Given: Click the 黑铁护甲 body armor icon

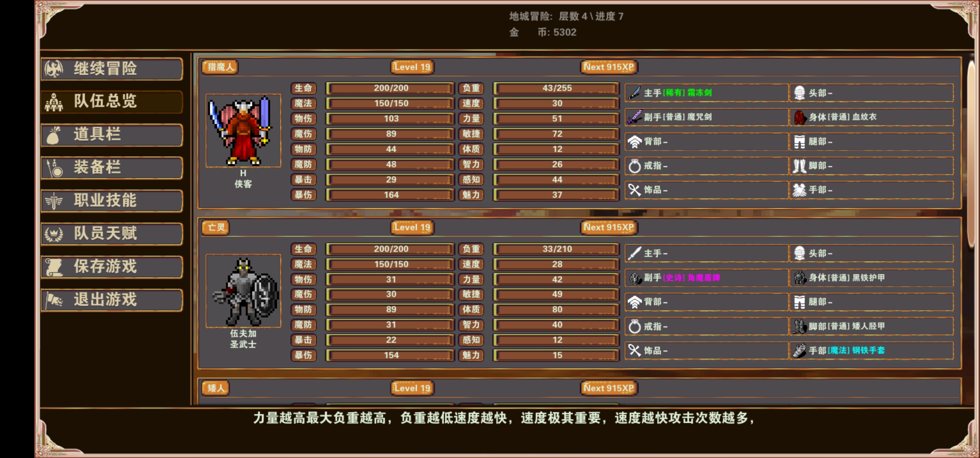Looking at the screenshot, I should 799,278.
